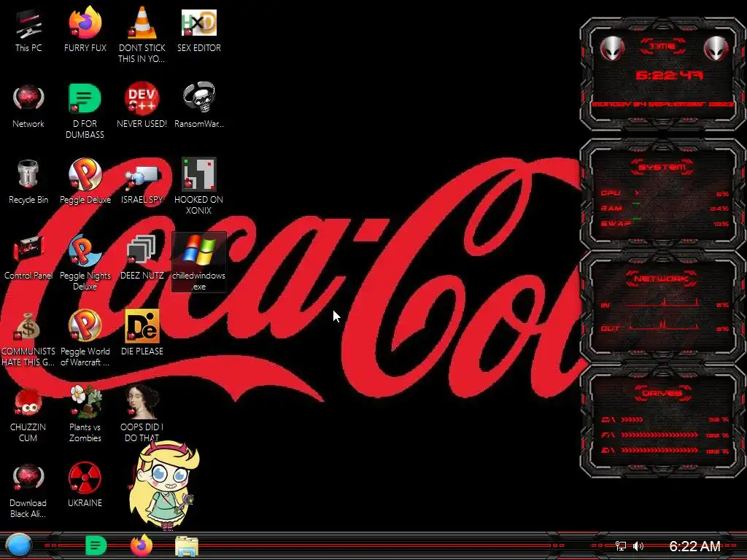Click the network tray icon
Screen dimensions: 747x560
tap(620, 545)
